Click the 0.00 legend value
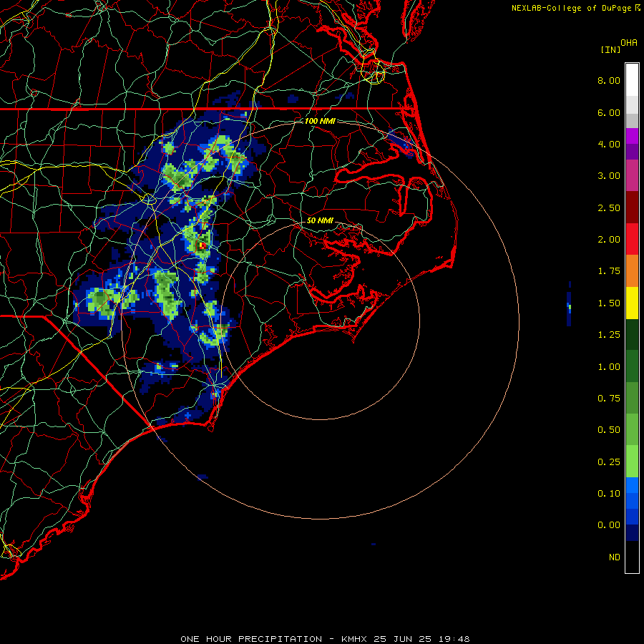644x644 pixels. [609, 525]
